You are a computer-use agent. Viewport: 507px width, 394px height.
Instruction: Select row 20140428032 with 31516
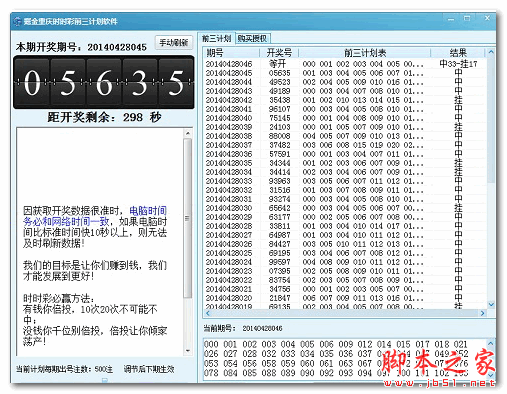(x=345, y=190)
